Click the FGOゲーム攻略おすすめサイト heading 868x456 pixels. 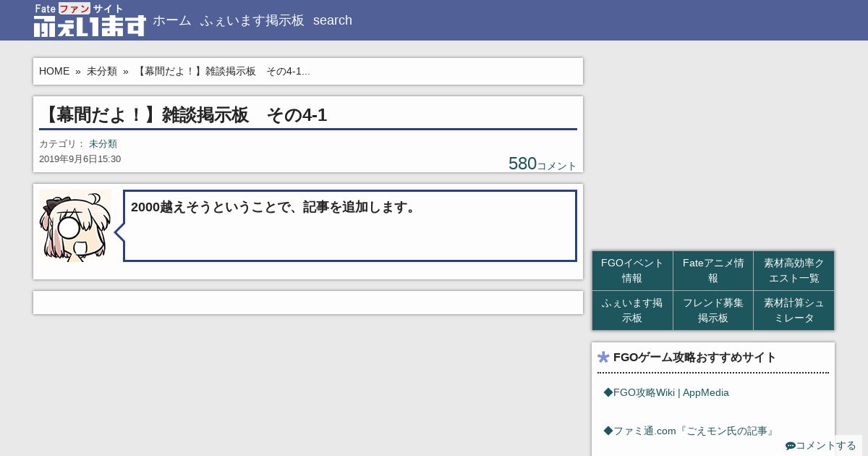(694, 357)
